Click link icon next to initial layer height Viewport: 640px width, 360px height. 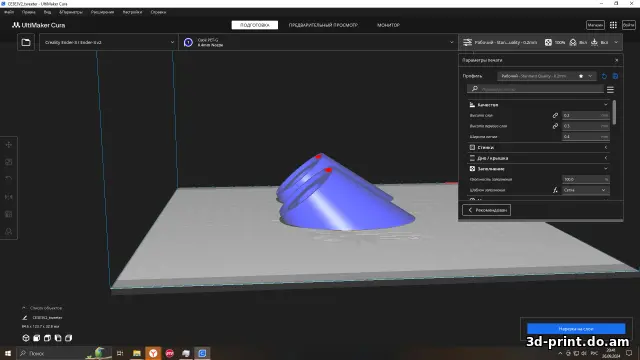pyautogui.click(x=555, y=126)
